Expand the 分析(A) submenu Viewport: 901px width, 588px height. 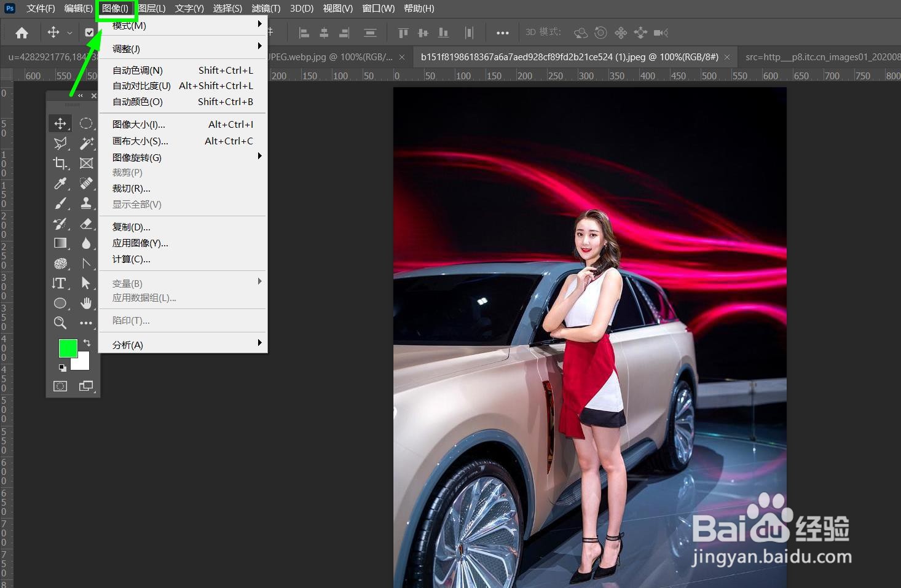pyautogui.click(x=183, y=345)
